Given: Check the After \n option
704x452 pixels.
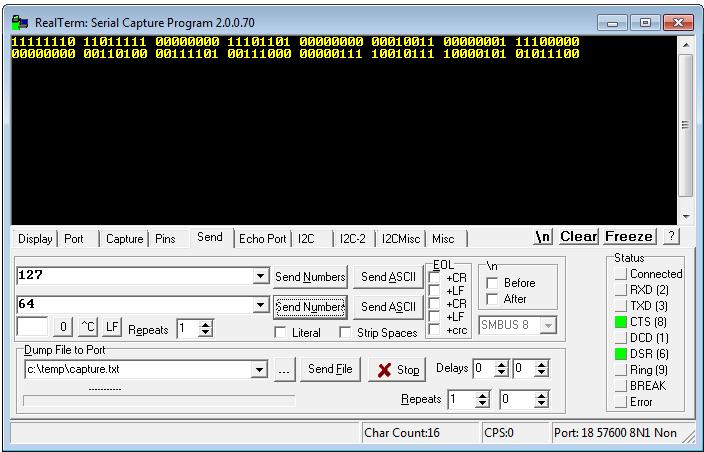Looking at the screenshot, I should 492,299.
